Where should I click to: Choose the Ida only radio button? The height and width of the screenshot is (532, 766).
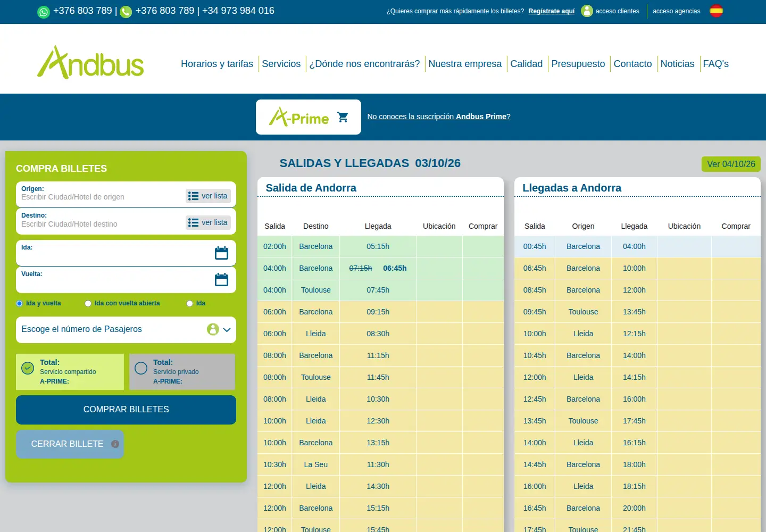pos(189,304)
